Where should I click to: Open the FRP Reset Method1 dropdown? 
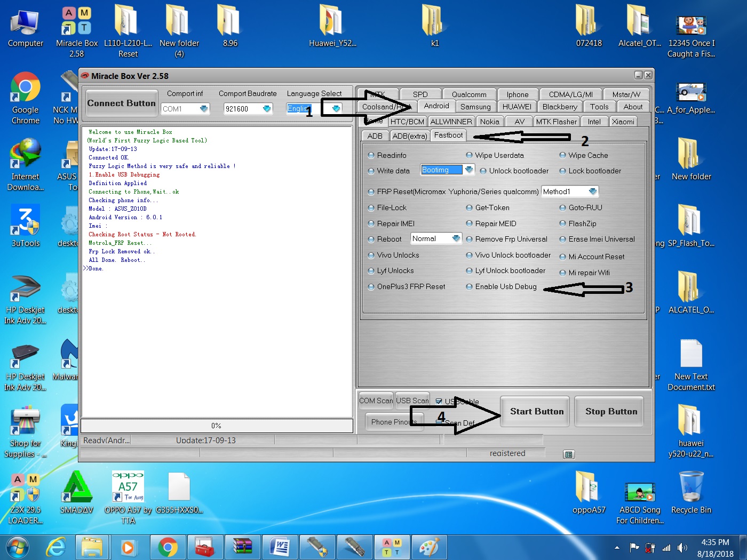(592, 191)
